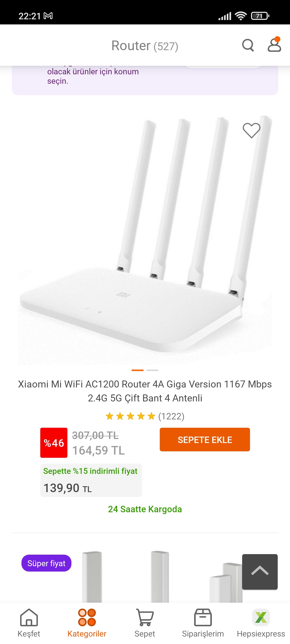Tap the Sepette %15 indirimli fiyat box
Screen dimensions: 290x644
pyautogui.click(x=91, y=480)
